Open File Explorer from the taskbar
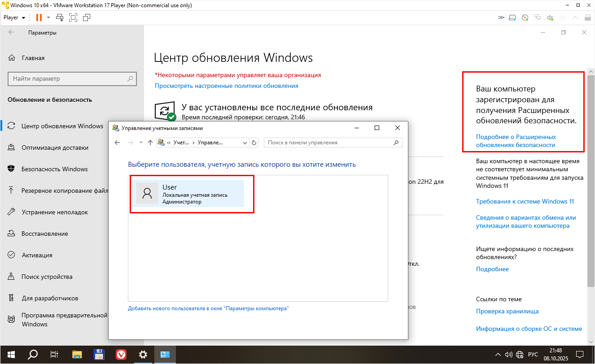The height and width of the screenshot is (364, 595). (x=77, y=354)
